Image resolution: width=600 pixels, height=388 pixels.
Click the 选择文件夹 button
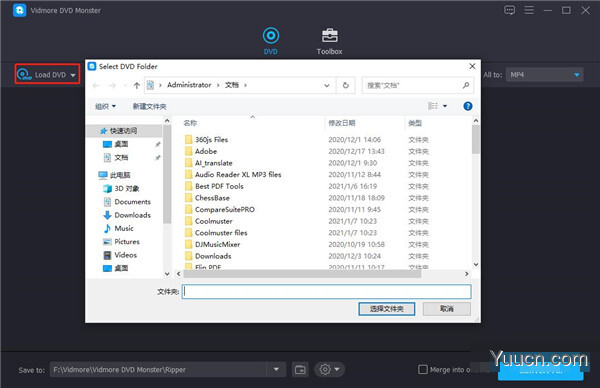click(x=386, y=309)
